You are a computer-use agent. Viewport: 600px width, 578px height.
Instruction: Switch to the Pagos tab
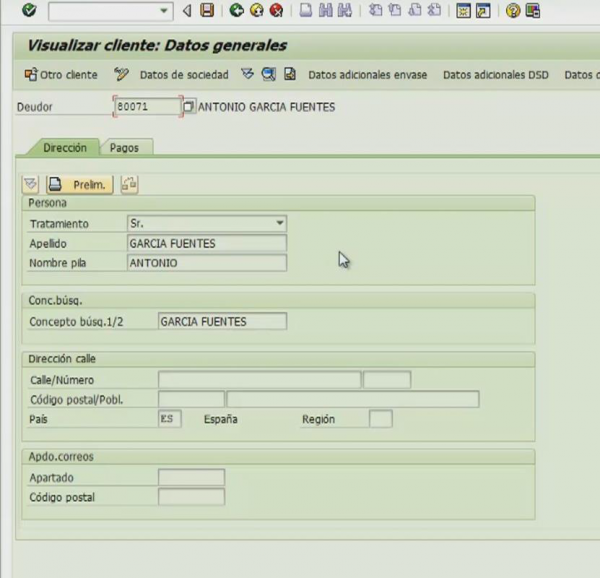(124, 148)
